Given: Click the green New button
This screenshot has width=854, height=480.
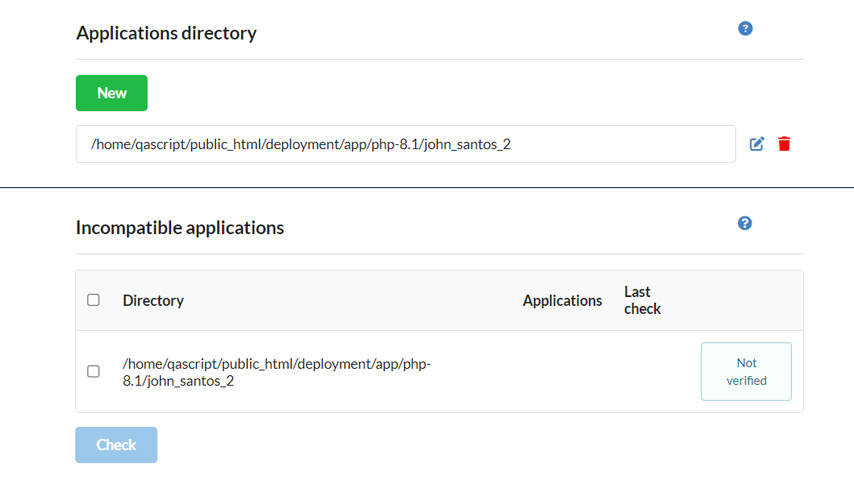Looking at the screenshot, I should pyautogui.click(x=112, y=93).
